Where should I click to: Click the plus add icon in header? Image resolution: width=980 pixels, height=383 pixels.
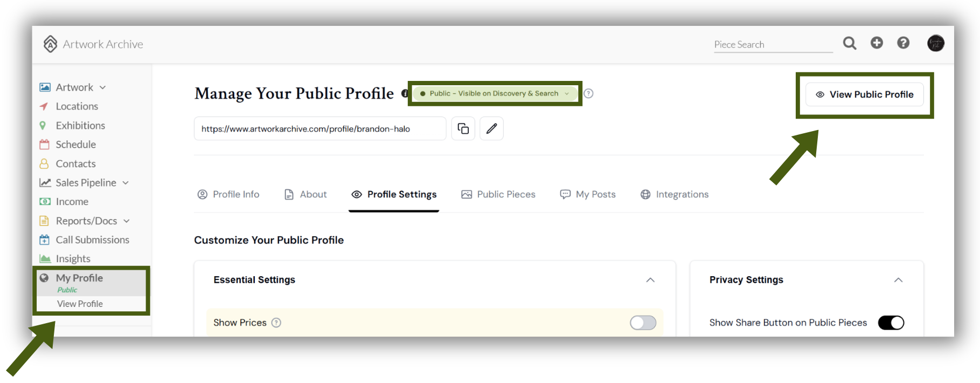pos(877,43)
